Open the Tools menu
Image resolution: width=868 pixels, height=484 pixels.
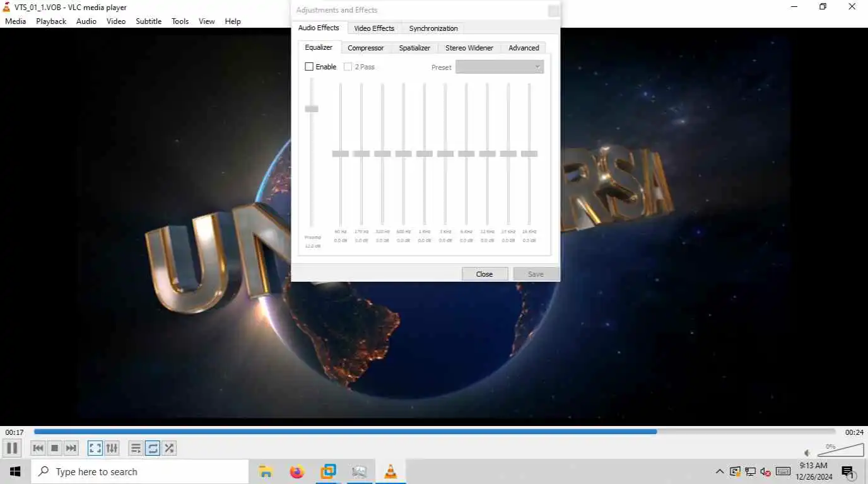click(x=180, y=21)
